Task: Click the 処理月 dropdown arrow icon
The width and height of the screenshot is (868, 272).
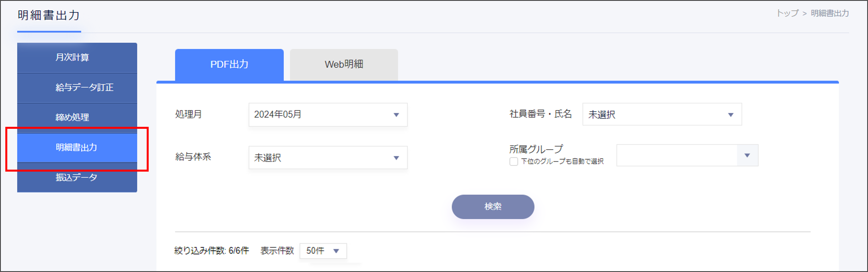Action: [x=396, y=115]
